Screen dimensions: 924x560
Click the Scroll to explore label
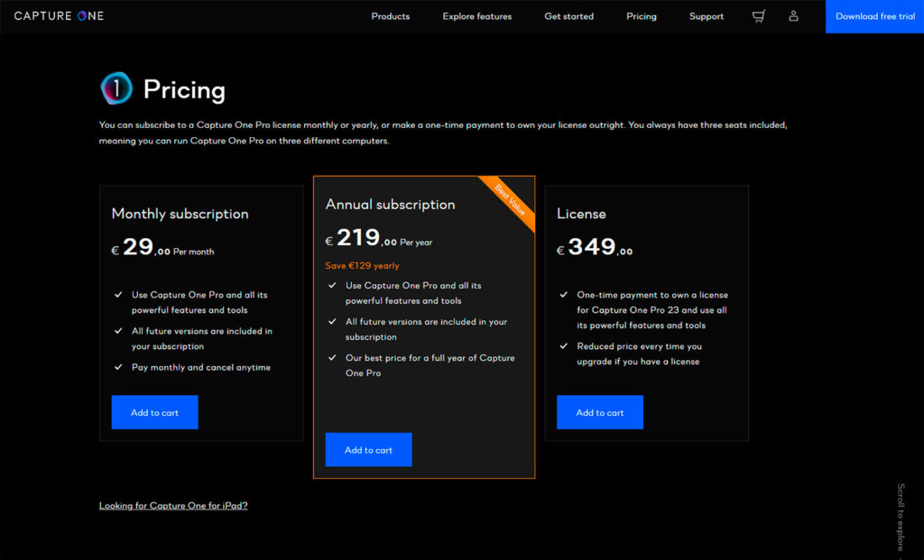click(x=901, y=519)
